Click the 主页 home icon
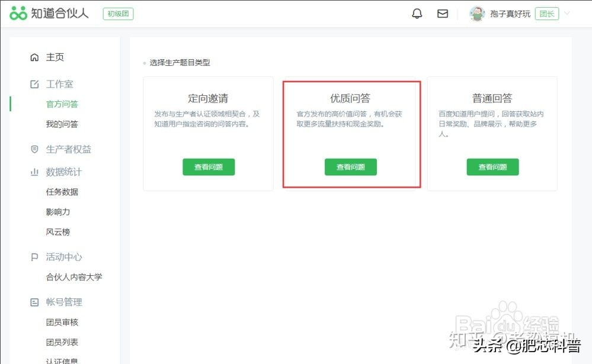 (x=34, y=57)
